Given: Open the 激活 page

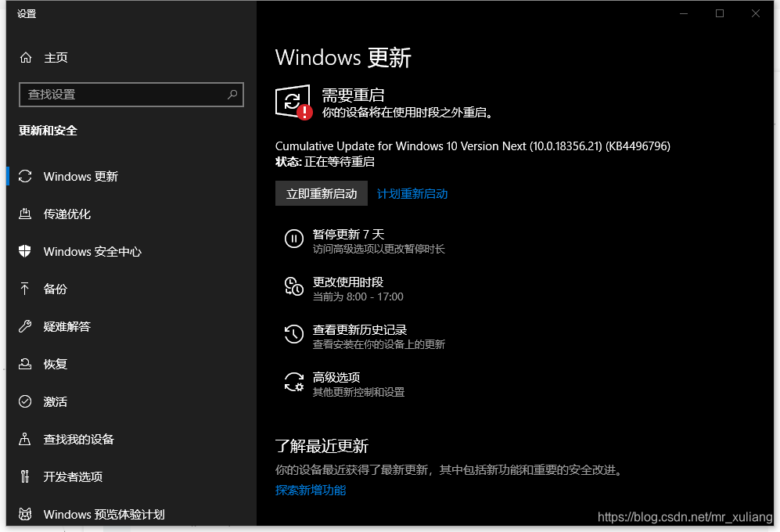Looking at the screenshot, I should point(131,401).
